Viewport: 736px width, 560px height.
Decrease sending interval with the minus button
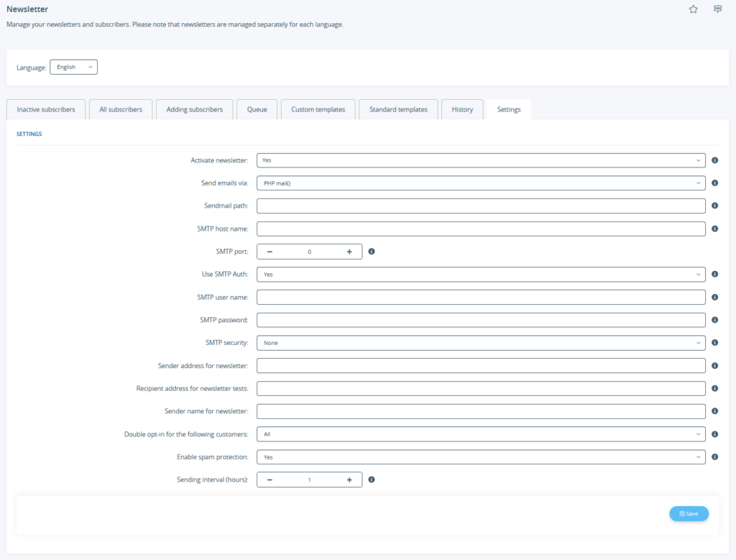pos(269,479)
